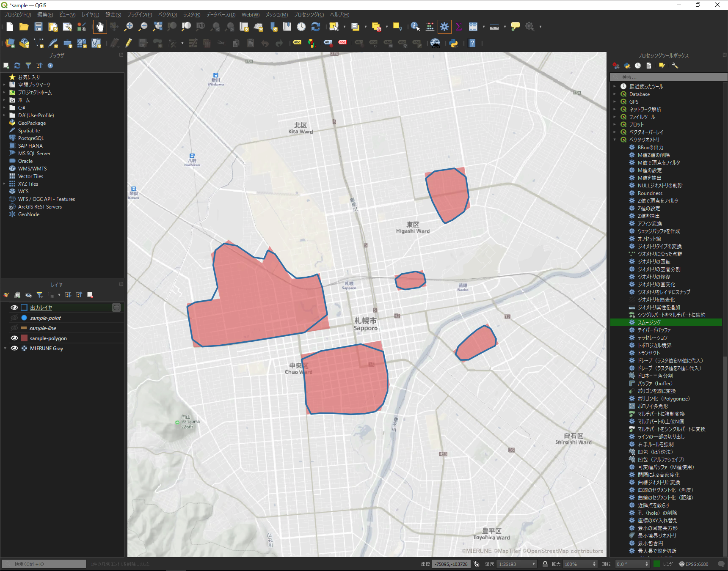The image size is (728, 571).
Task: Hide the MIERUNE Gray basemap layer
Action: click(14, 348)
